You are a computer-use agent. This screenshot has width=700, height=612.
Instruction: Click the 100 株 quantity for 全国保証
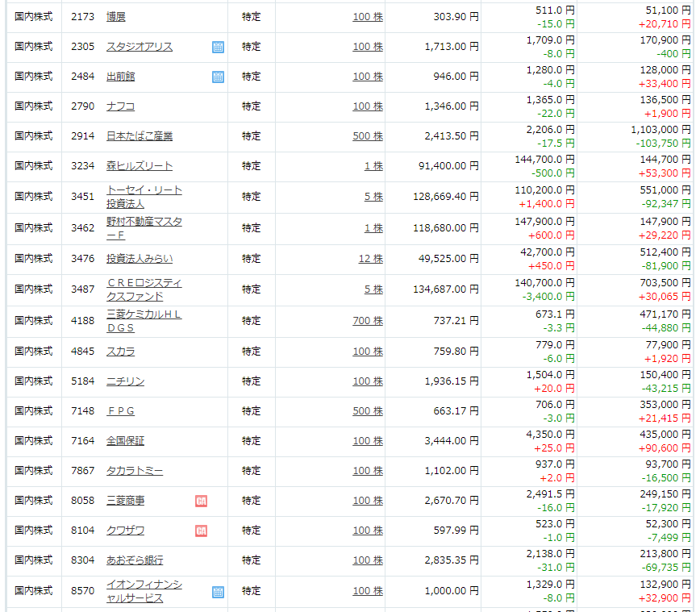(368, 441)
